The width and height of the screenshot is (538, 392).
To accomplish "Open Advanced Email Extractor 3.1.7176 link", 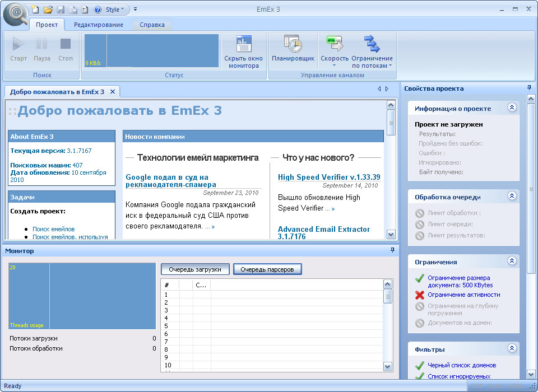I will point(324,232).
